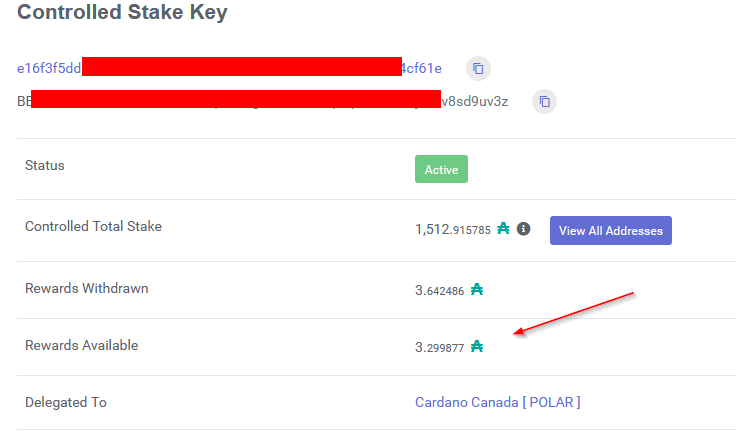Open the 4cf61e end of the stake key link
The height and width of the screenshot is (438, 736).
pos(422,69)
